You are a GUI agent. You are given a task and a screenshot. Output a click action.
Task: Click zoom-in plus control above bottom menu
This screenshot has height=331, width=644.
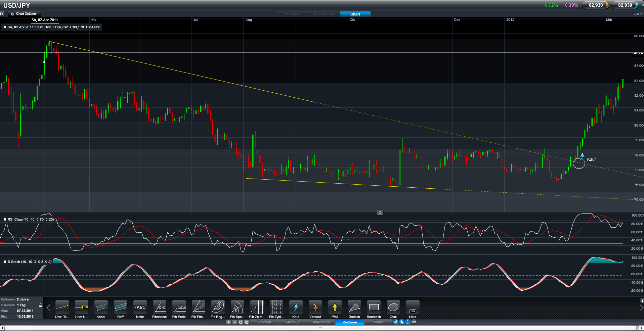point(228,322)
